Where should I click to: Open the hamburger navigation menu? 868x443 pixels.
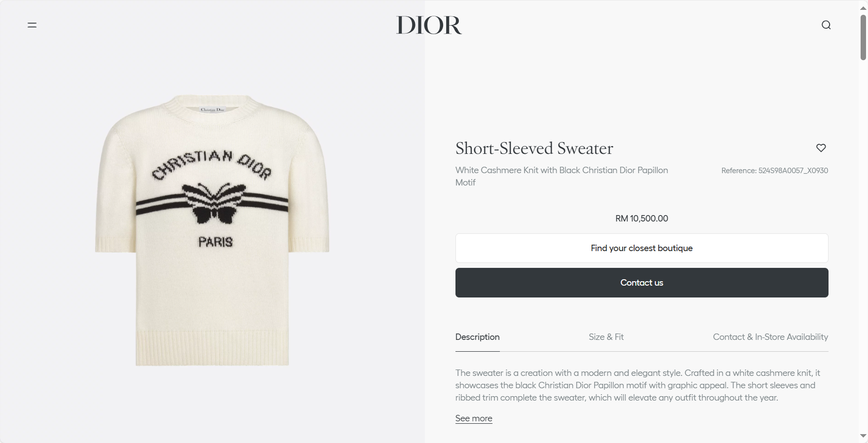click(x=32, y=25)
